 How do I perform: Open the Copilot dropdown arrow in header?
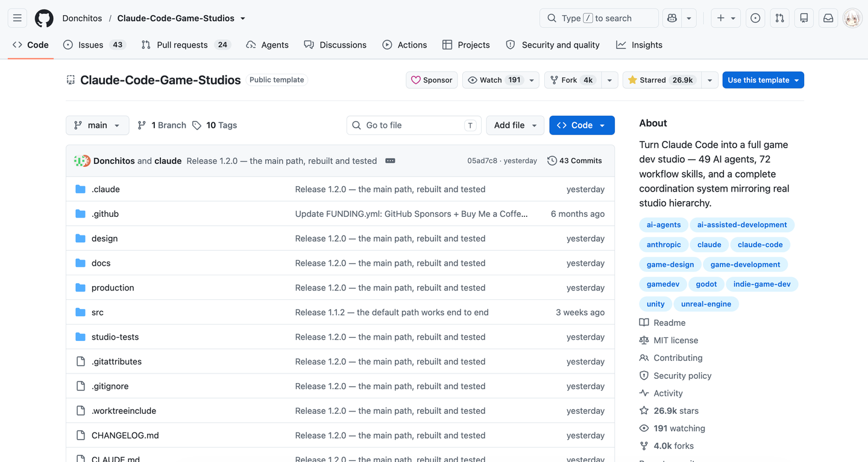(x=689, y=18)
